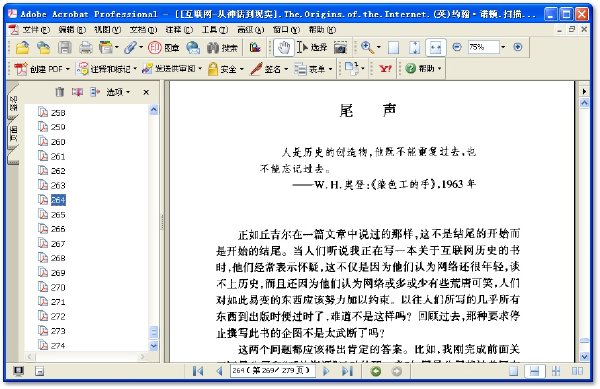Click the page number input field
The width and height of the screenshot is (600, 389).
click(x=272, y=371)
